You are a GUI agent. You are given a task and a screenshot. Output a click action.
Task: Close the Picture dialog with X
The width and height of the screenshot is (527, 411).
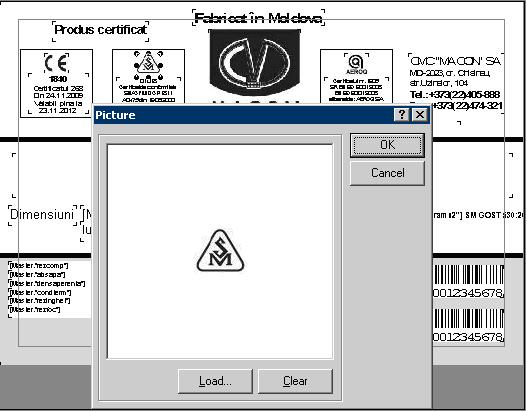pos(420,115)
